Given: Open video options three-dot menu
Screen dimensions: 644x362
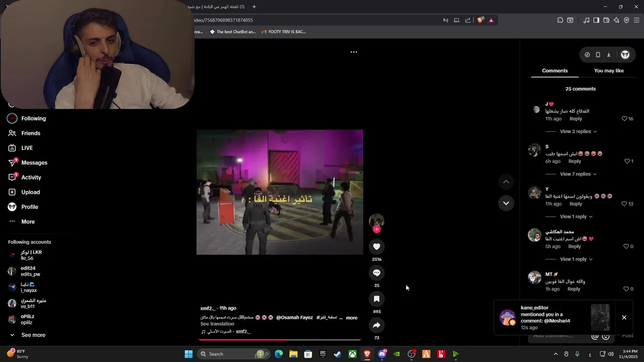Looking at the screenshot, I should pos(354,52).
